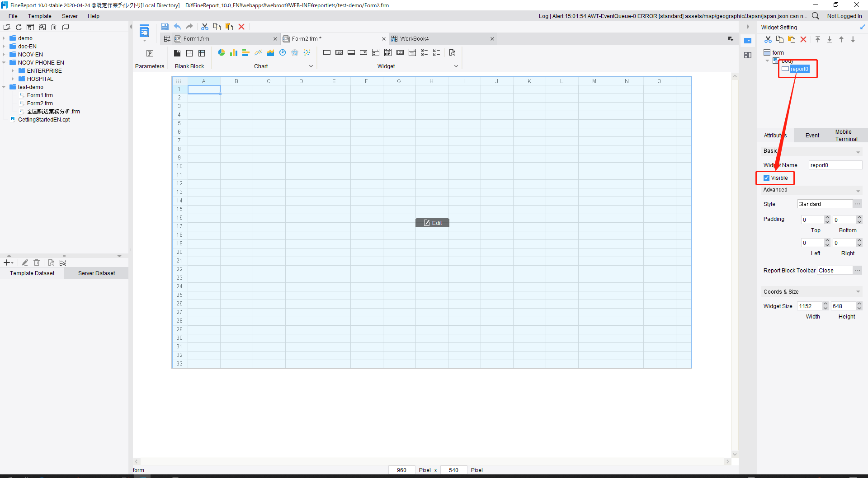Add the label widget
Image resolution: width=868 pixels, height=478 pixels.
(339, 53)
